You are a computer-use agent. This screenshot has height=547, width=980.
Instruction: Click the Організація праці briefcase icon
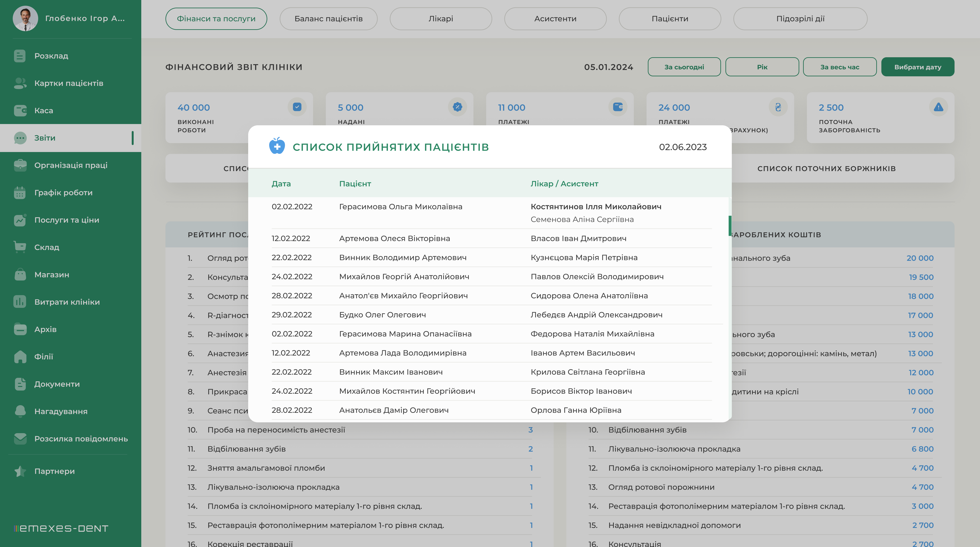(x=20, y=165)
